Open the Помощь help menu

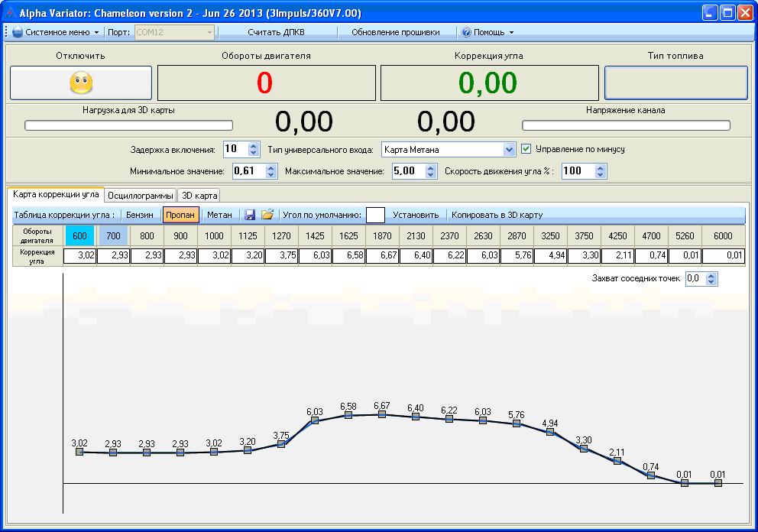click(x=488, y=33)
